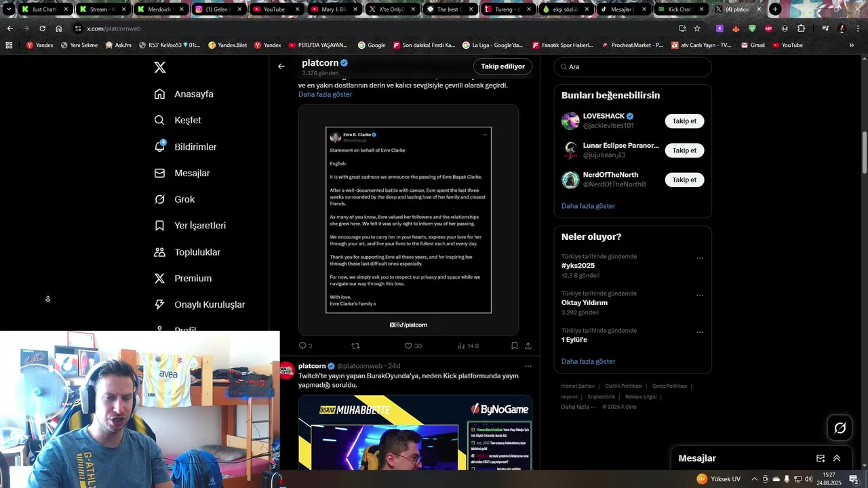Click the repost icon on the statement tweet

(355, 346)
